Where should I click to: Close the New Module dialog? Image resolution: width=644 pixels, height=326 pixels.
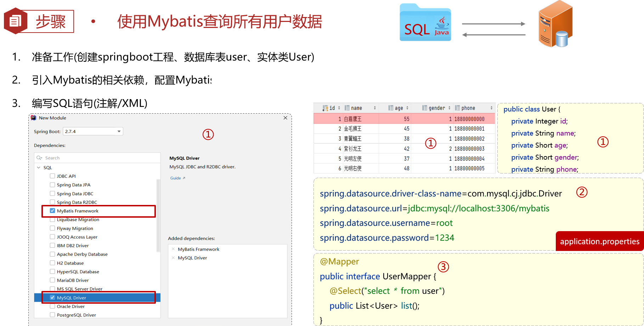(x=285, y=118)
